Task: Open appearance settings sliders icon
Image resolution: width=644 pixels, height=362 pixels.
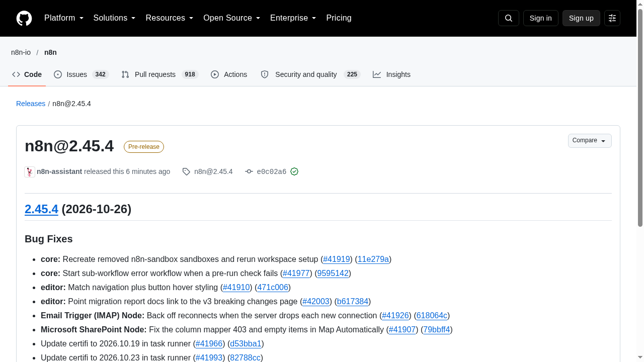Action: (x=612, y=18)
